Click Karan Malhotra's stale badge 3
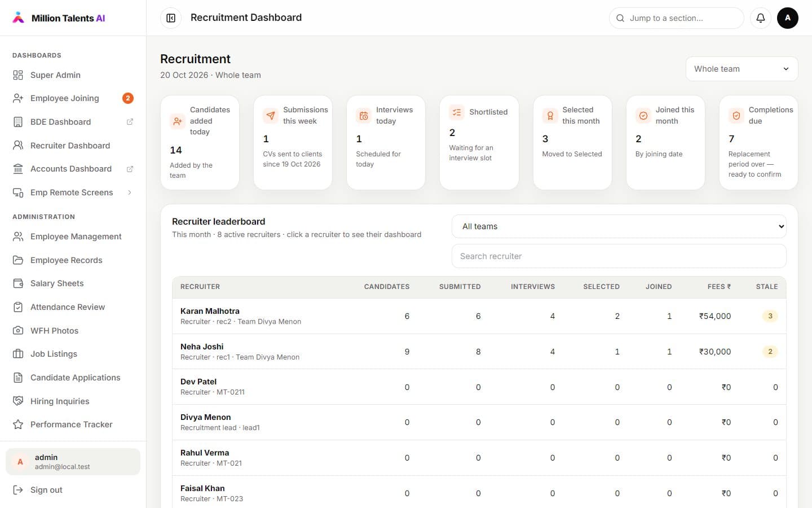 770,316
